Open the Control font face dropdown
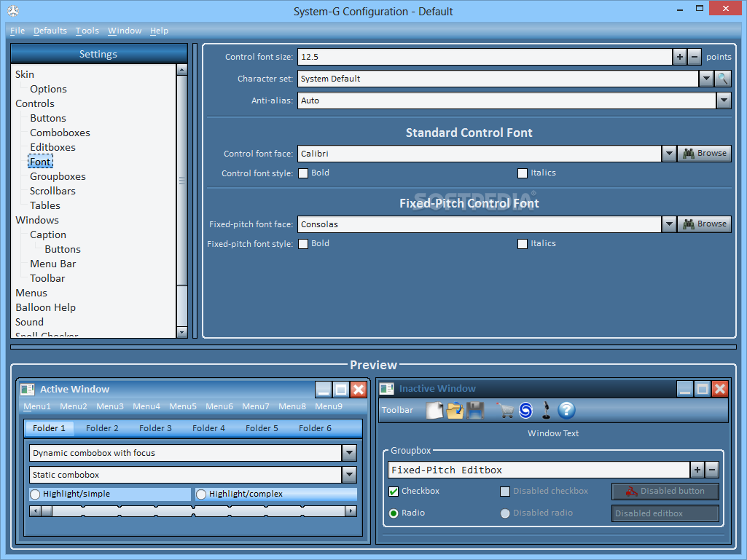 point(669,154)
